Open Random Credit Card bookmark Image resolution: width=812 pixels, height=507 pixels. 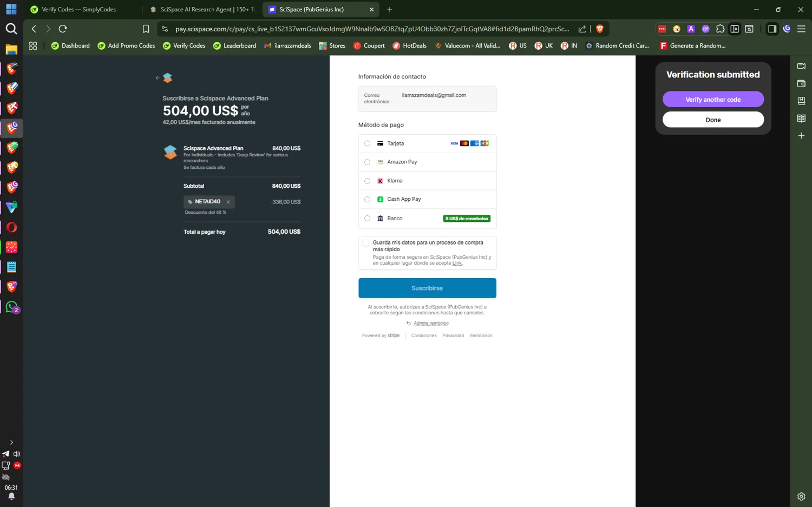tap(617, 45)
